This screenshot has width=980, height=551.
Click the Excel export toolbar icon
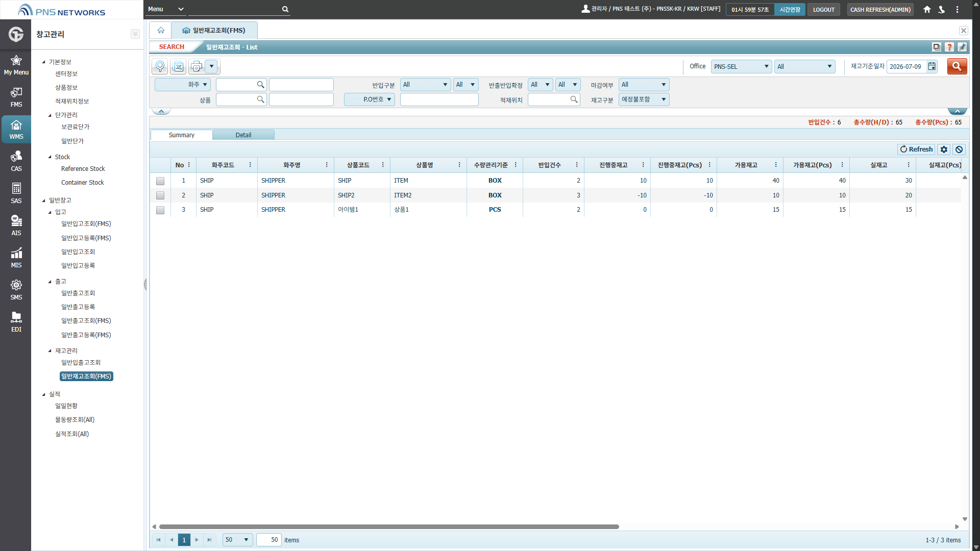[178, 66]
